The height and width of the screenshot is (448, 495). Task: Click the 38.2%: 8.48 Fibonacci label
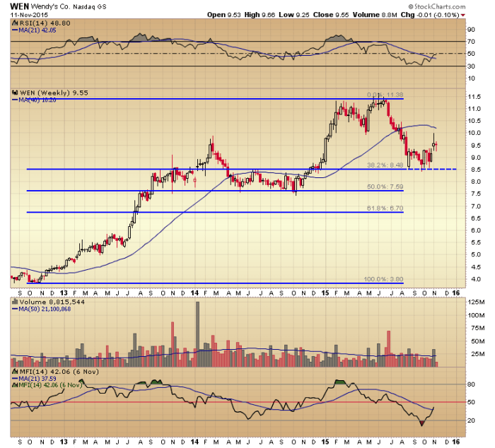(385, 165)
